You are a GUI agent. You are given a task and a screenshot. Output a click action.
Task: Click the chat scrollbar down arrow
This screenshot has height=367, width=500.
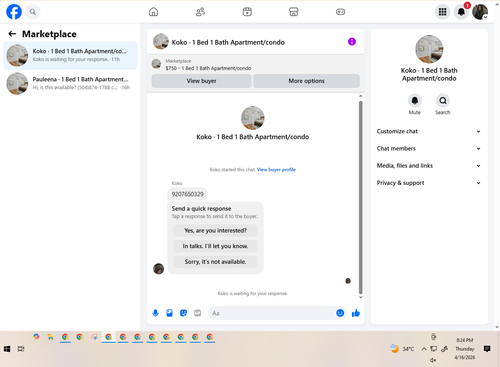[x=360, y=297]
